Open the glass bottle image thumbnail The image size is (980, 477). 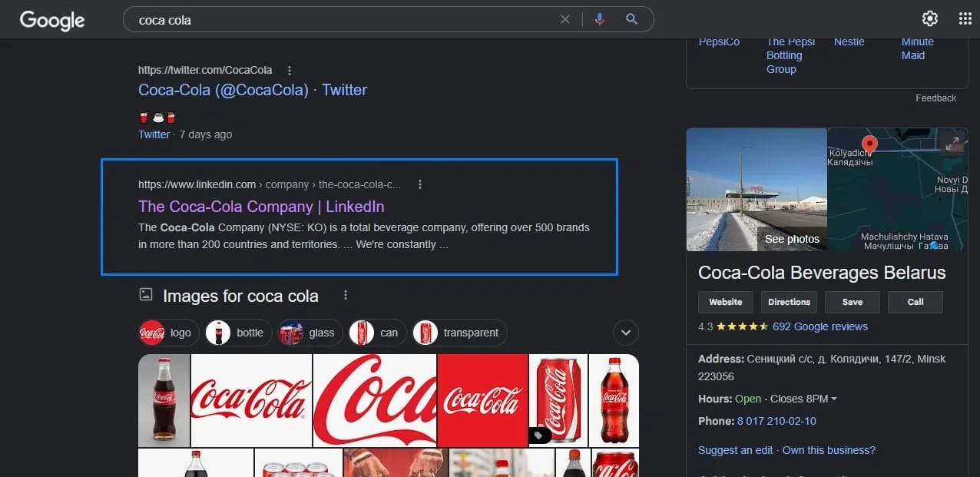point(164,400)
